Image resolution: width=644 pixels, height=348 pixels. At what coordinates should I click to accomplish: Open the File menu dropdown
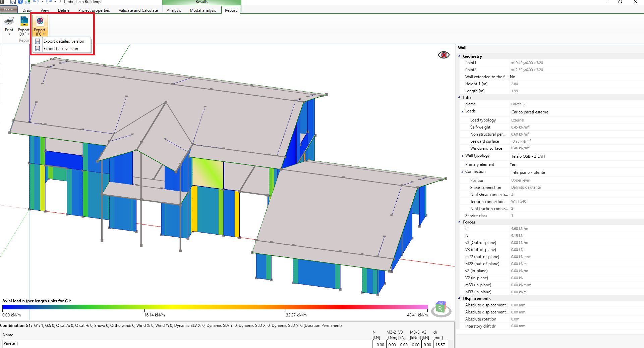[9, 9]
